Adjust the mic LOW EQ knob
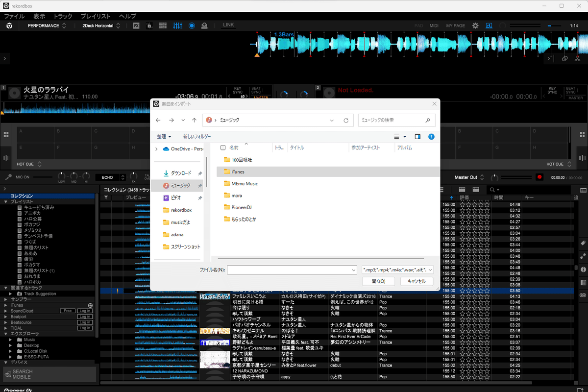Viewport: 588px width, 392px height. 61,176
